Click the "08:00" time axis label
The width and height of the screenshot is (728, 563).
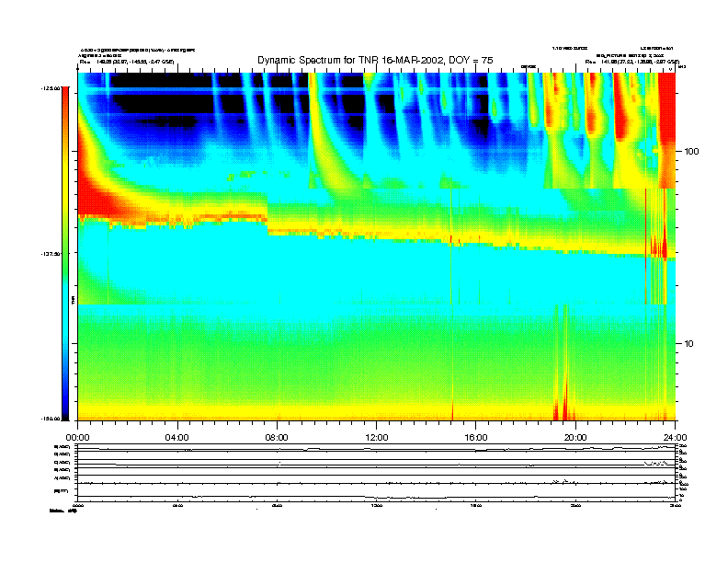click(x=277, y=438)
